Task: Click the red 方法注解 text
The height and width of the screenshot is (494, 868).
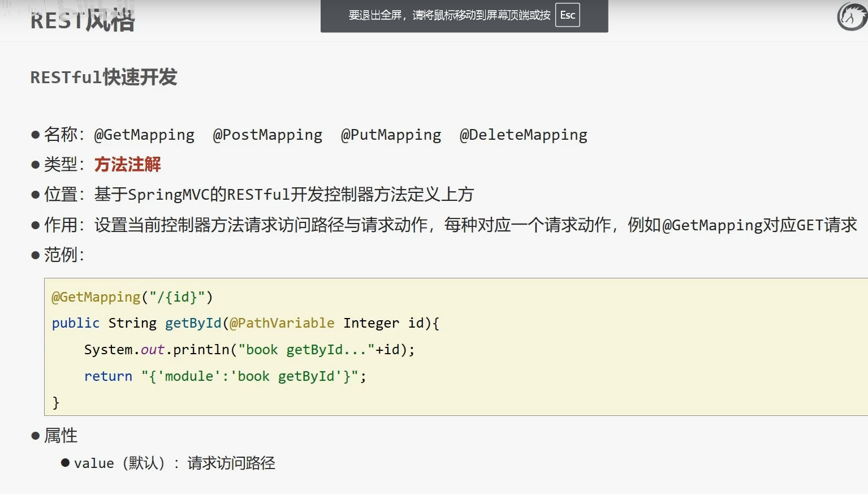Action: pos(128,165)
